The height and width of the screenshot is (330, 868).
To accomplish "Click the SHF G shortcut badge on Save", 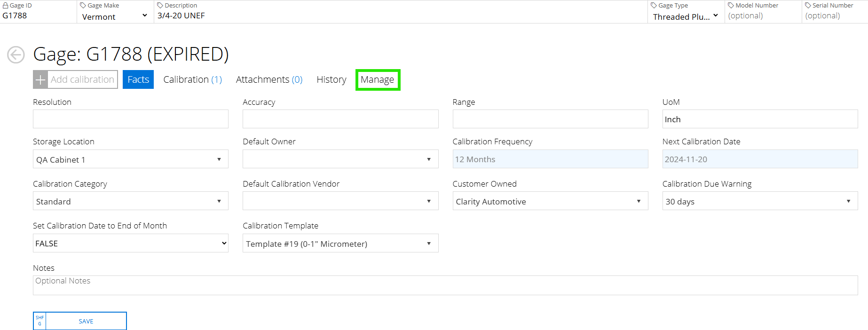I will 39,321.
